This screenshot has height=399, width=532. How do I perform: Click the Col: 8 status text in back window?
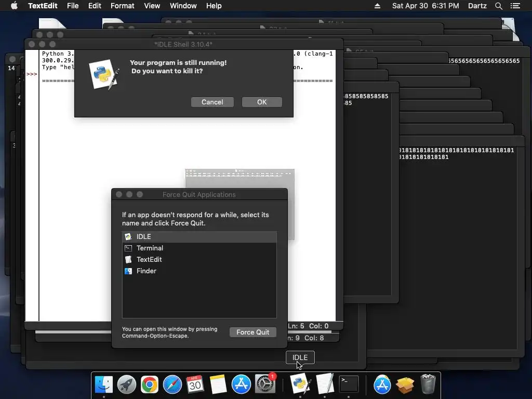tap(314, 338)
